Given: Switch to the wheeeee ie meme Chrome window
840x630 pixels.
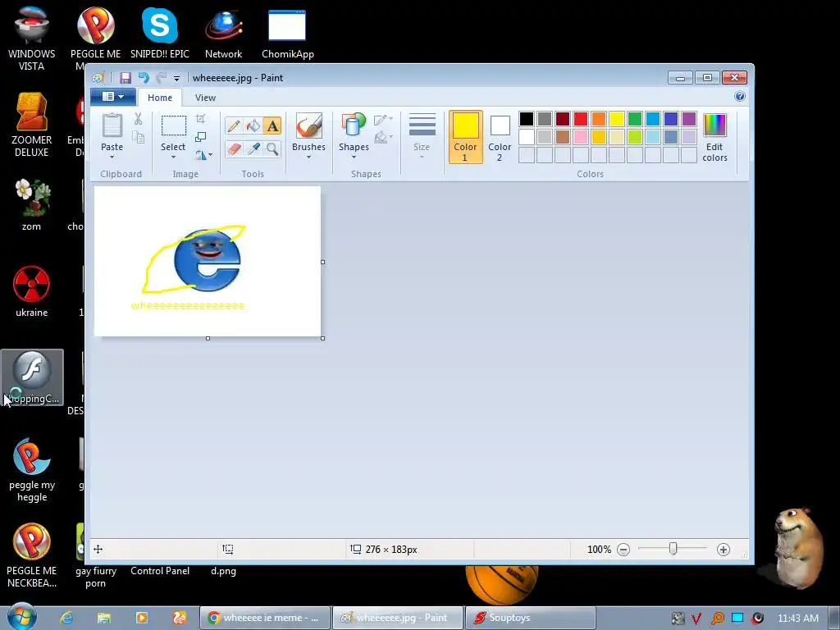Looking at the screenshot, I should 265,618.
